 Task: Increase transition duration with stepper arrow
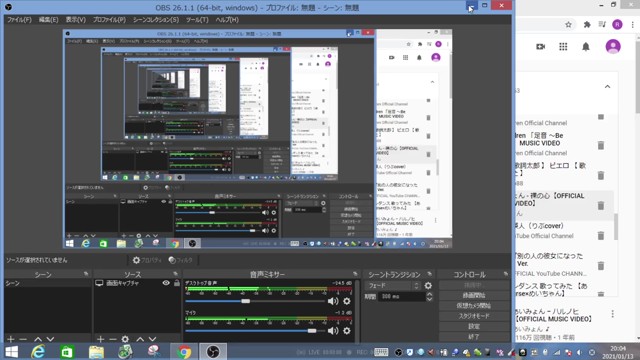tap(429, 294)
